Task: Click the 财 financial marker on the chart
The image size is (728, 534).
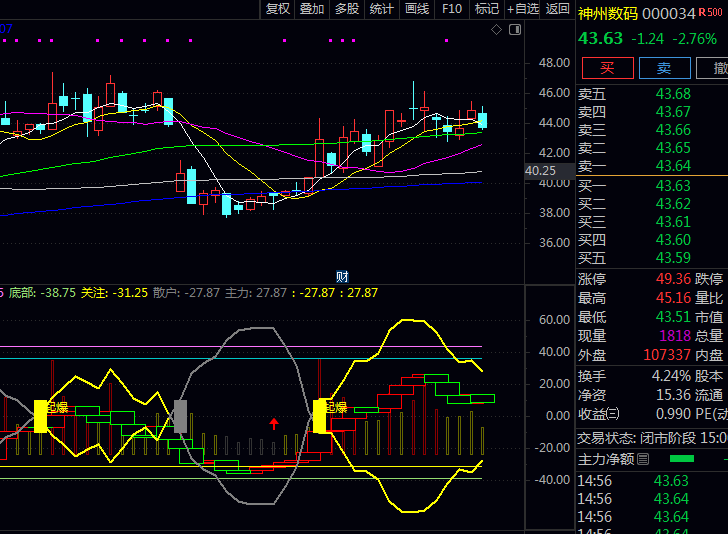Action: pos(342,277)
